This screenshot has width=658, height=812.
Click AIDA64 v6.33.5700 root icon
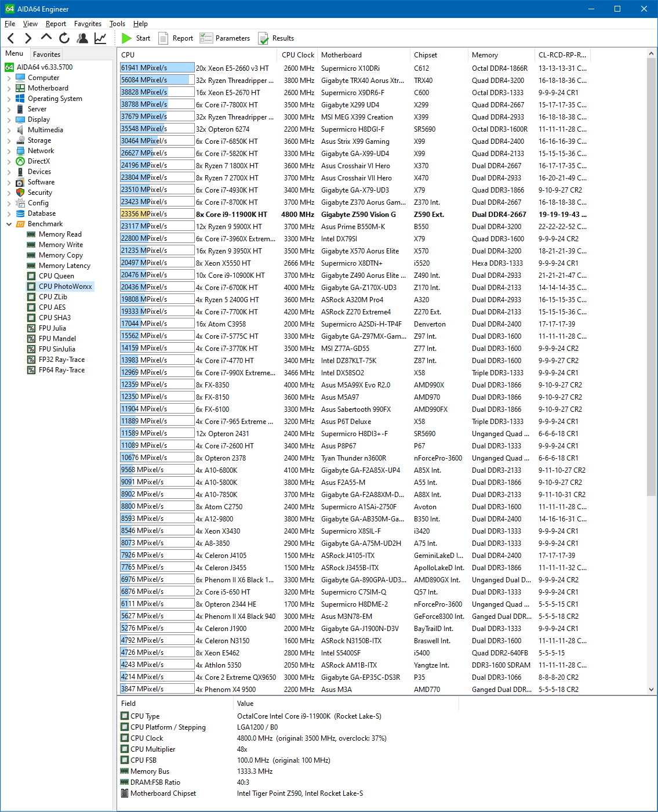[x=9, y=67]
